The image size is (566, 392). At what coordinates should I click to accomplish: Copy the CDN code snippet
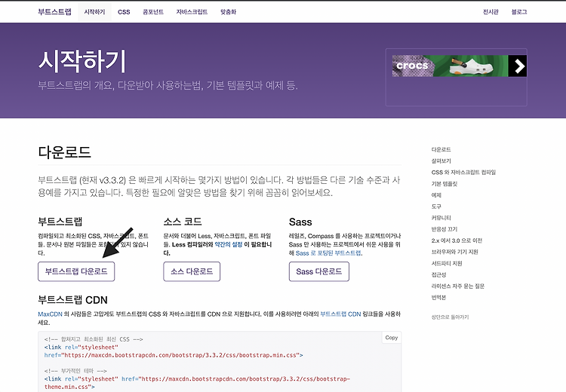391,338
